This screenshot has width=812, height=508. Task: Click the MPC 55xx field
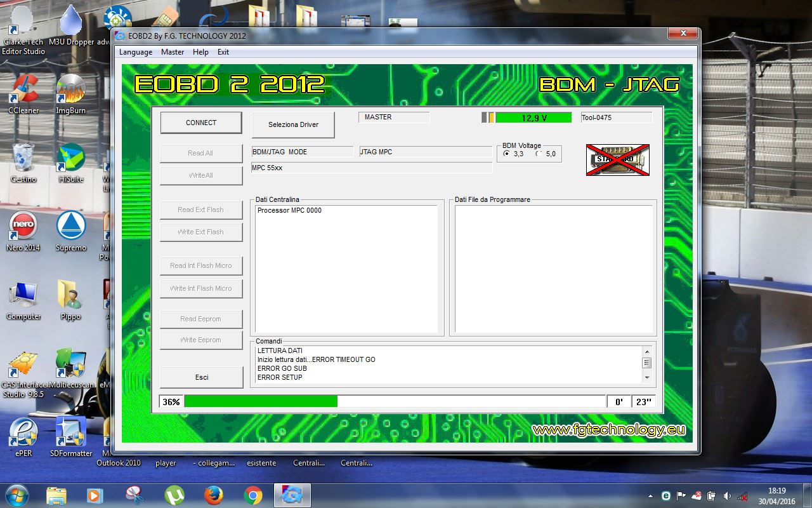[372, 168]
